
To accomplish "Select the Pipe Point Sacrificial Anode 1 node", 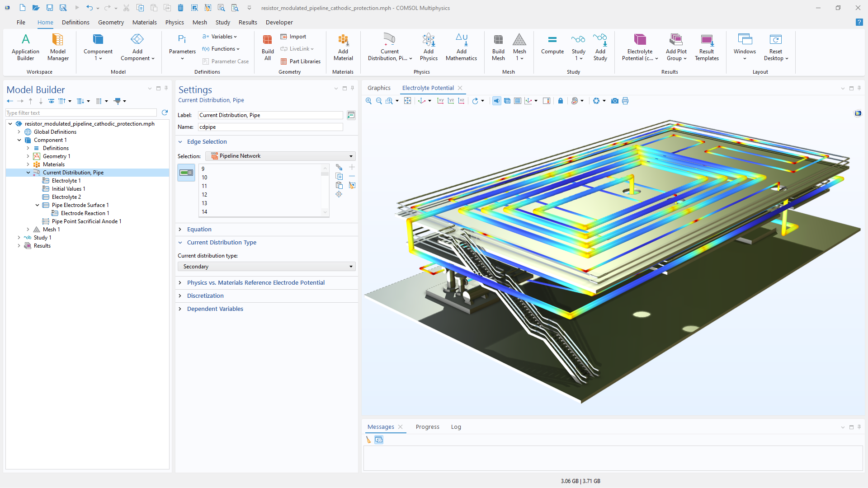I will click(86, 221).
